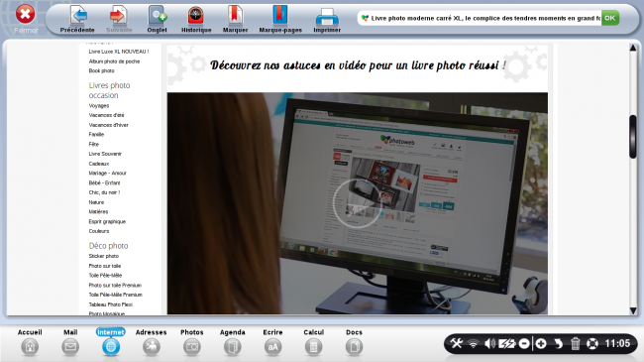Open the Docs documents application
644x362 pixels.
click(354, 342)
